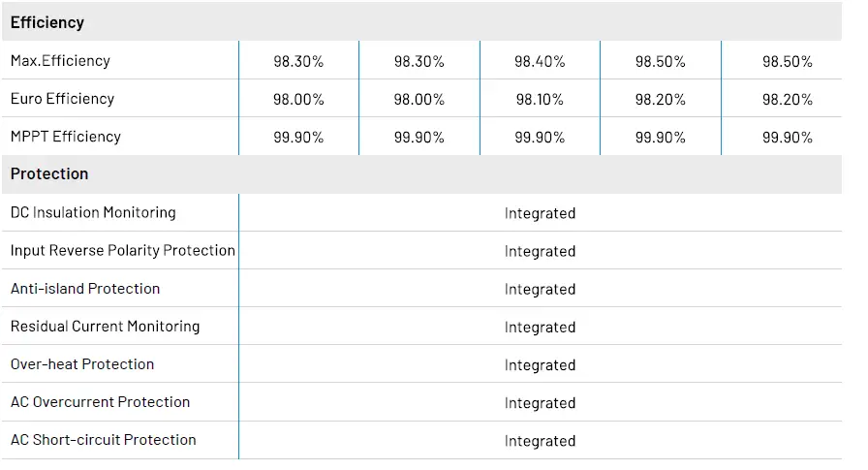Click Integrated in the Residual Current Monitoring row
Viewport: 868px width, 470px height.
[540, 328]
